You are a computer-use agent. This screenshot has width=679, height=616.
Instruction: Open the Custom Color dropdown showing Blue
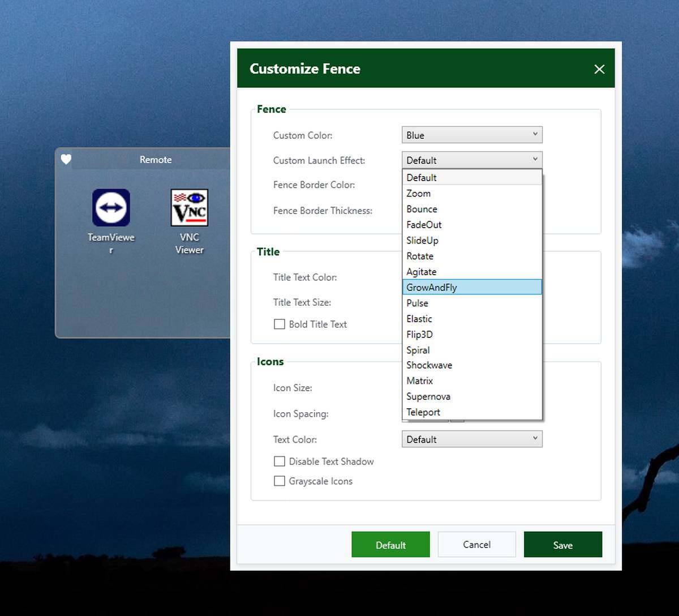(472, 135)
